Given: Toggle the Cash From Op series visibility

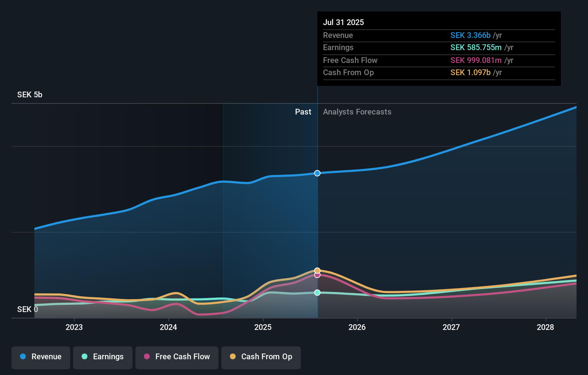Looking at the screenshot, I should pyautogui.click(x=261, y=357).
